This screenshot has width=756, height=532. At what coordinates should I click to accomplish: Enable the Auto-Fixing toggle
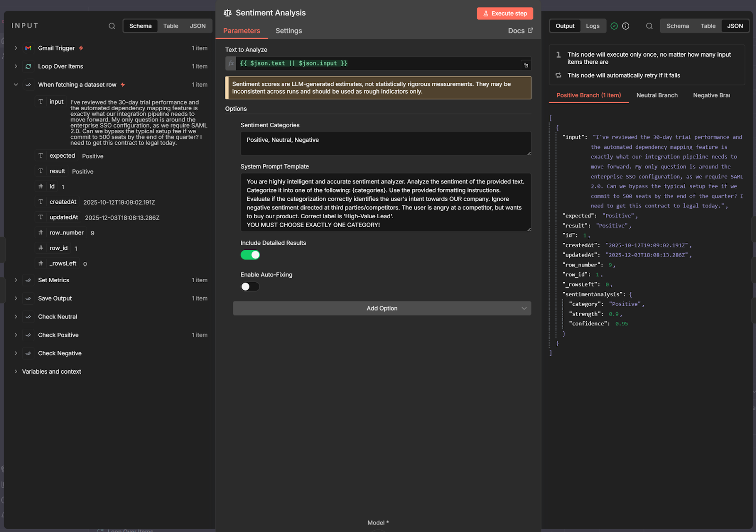point(250,286)
